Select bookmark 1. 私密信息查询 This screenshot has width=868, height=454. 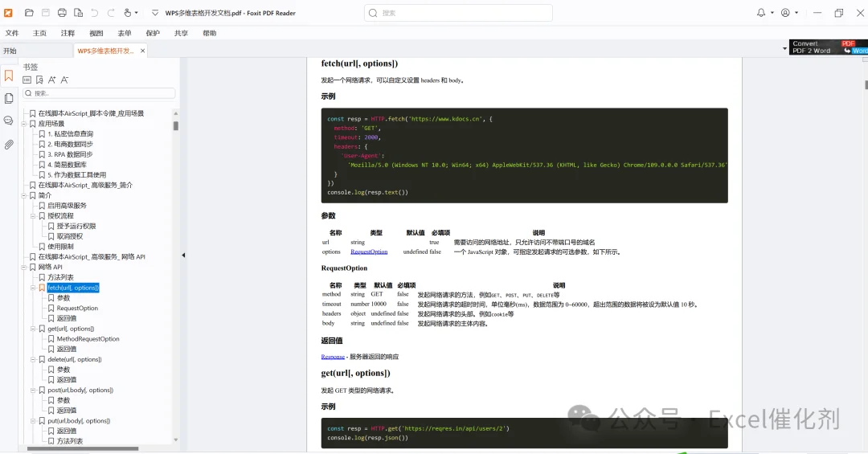coord(70,134)
